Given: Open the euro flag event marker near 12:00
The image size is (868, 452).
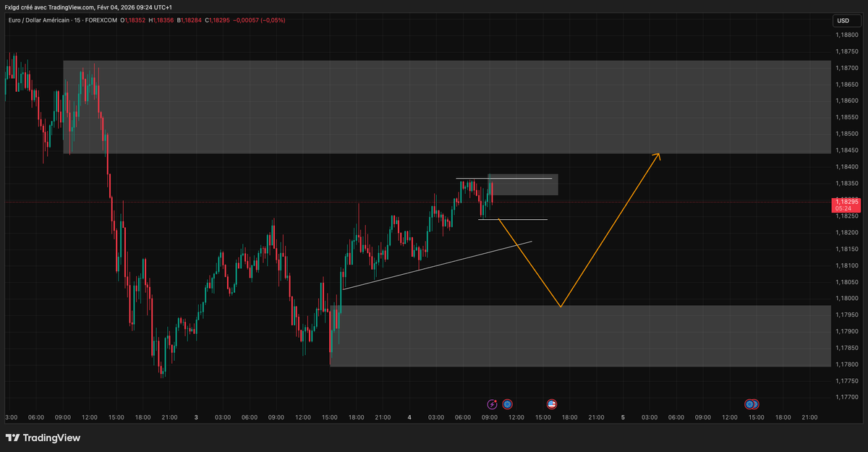Looking at the screenshot, I should [508, 404].
